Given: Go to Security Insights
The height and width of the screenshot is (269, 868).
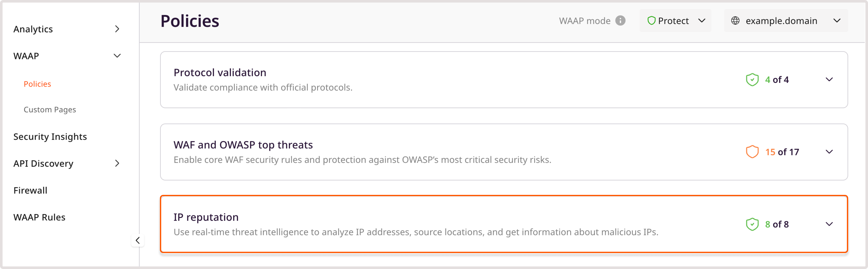Looking at the screenshot, I should tap(50, 137).
